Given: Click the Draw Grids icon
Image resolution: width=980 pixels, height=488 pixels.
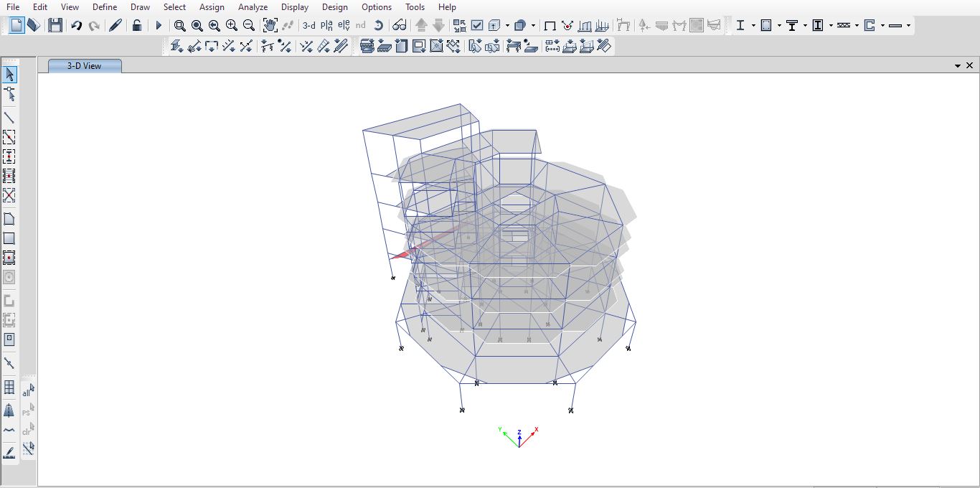Looking at the screenshot, I should point(9,387).
